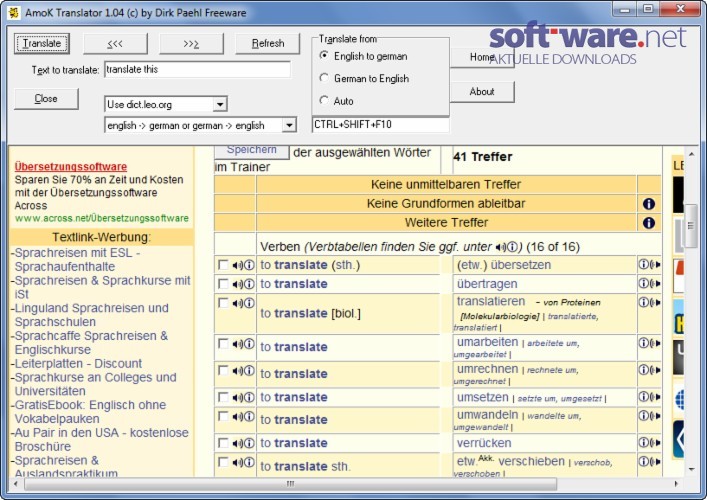
Task: Click the 'Text to translate' input field
Action: point(197,69)
